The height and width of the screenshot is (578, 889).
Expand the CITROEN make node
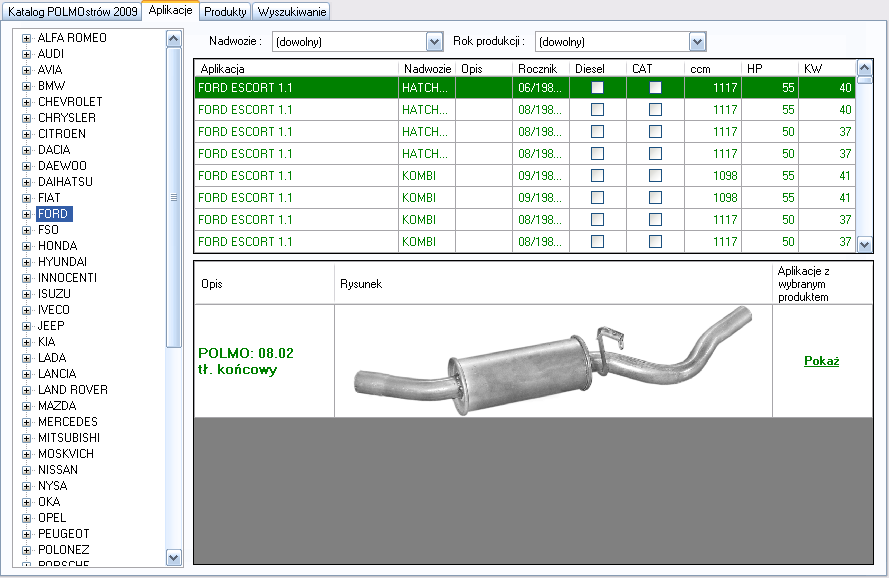[x=26, y=134]
